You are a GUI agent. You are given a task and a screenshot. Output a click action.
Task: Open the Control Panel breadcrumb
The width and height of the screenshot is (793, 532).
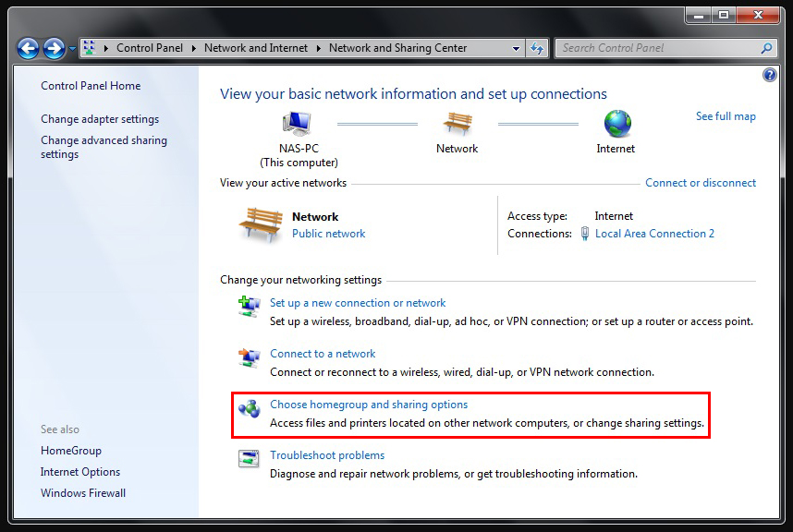[150, 48]
